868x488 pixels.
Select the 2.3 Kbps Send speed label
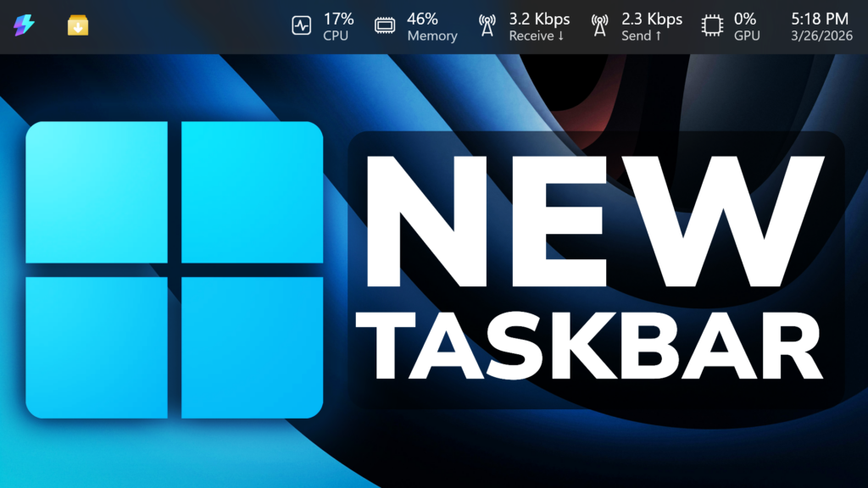click(651, 19)
